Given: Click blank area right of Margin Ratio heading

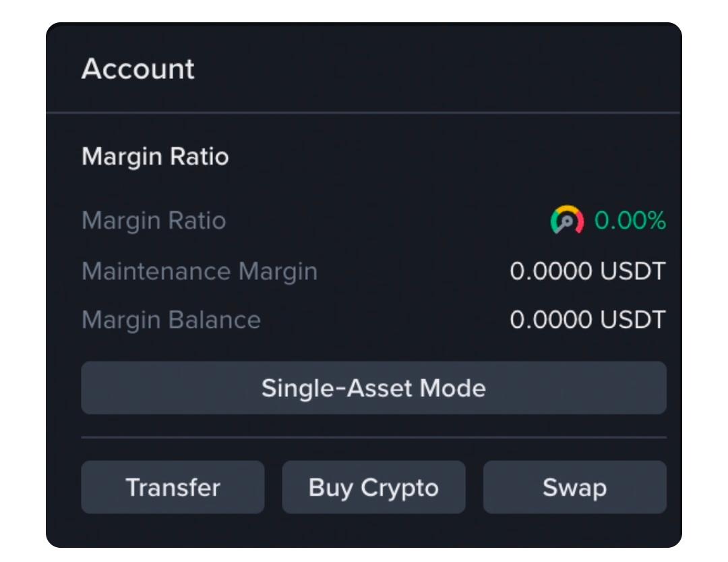Looking at the screenshot, I should 445,157.
